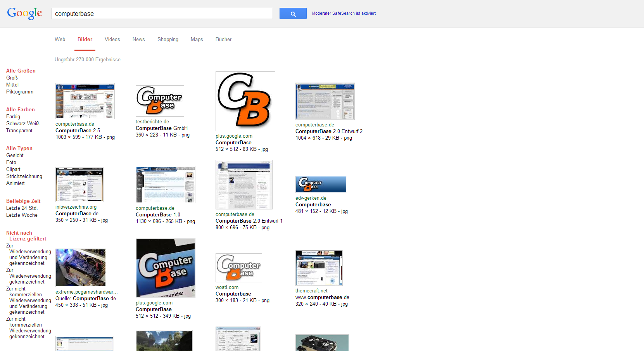Filter image type to Foto
The image size is (644, 351).
[x=11, y=162]
